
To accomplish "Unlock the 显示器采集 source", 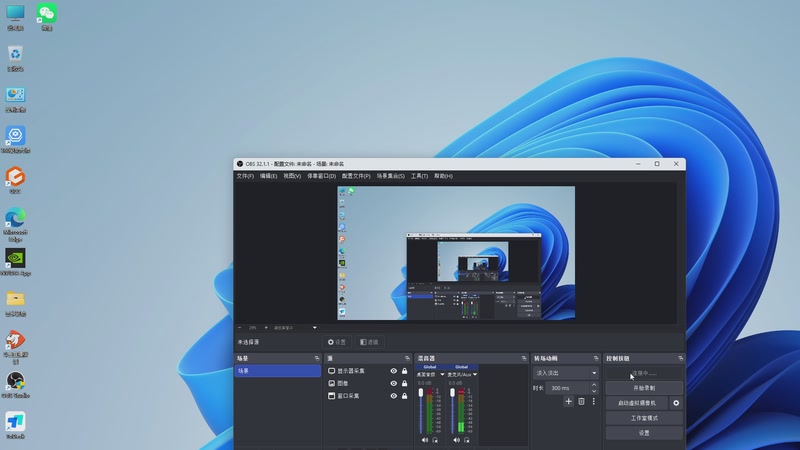I will click(405, 371).
